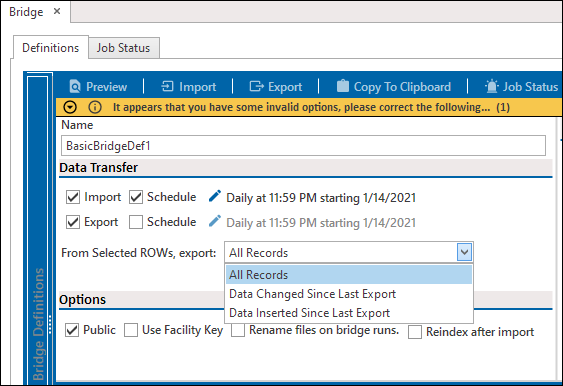Click the Import arrow icon in toolbar

click(167, 87)
